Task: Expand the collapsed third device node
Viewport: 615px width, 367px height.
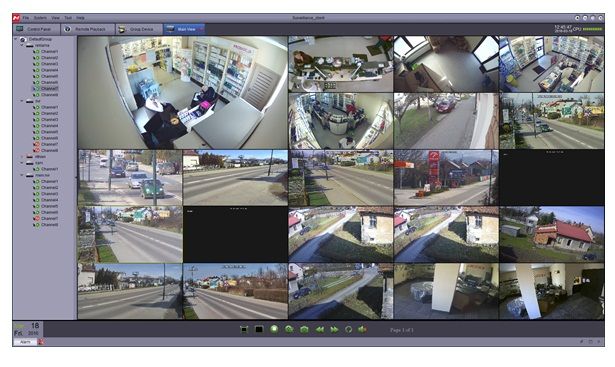Action: click(22, 156)
